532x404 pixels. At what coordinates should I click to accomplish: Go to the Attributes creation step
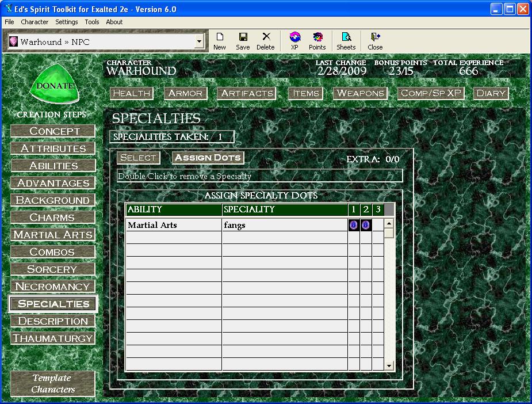click(53, 148)
